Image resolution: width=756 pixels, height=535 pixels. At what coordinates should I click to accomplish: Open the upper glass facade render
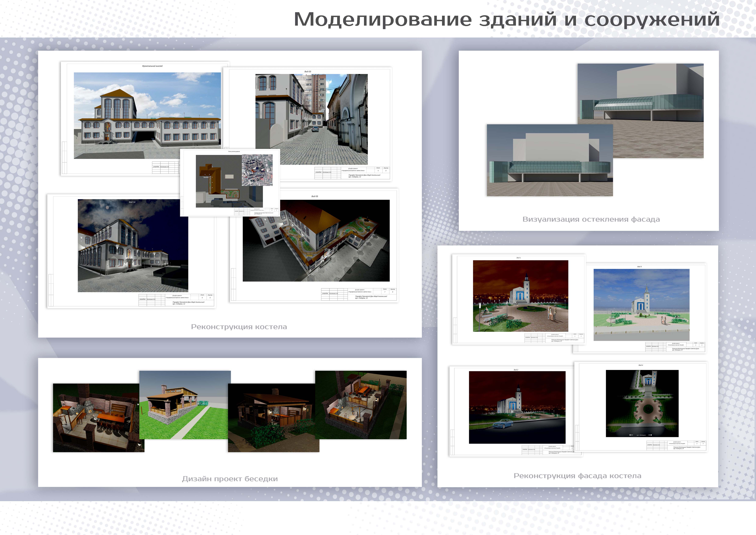click(640, 111)
